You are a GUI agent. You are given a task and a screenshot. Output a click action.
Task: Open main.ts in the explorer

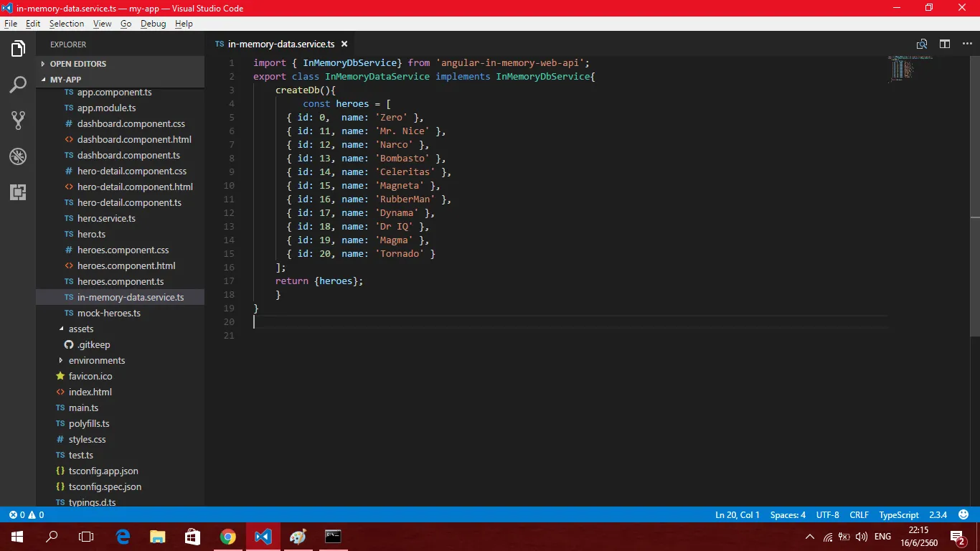[83, 408]
